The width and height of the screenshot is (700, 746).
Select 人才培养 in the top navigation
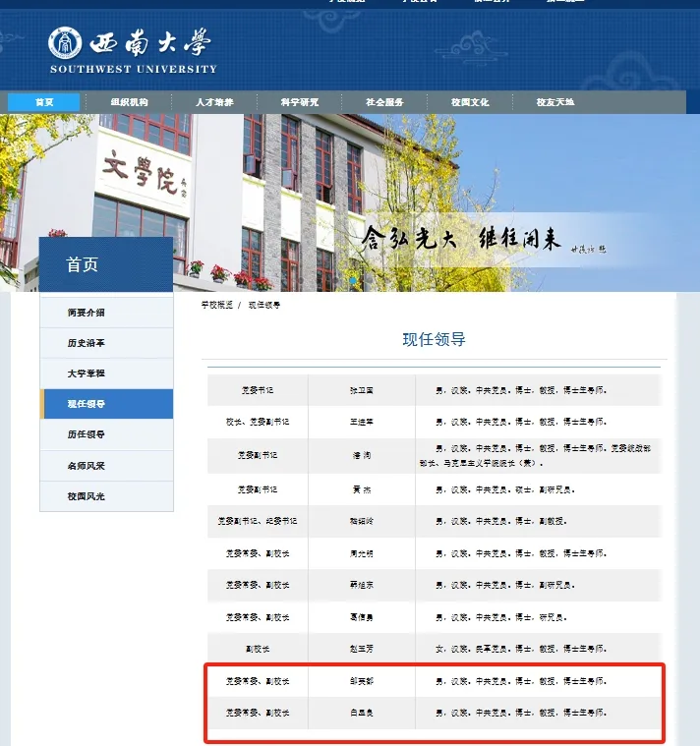pos(214,102)
